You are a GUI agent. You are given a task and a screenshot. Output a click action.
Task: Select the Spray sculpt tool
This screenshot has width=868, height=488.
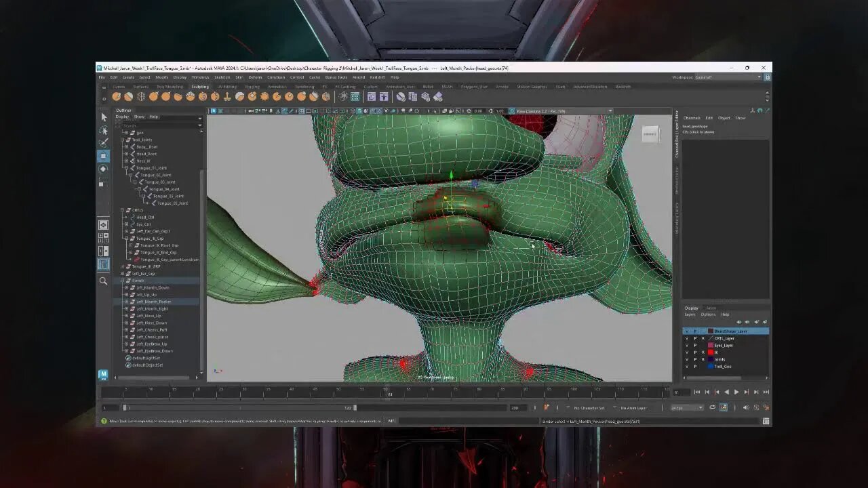point(202,97)
